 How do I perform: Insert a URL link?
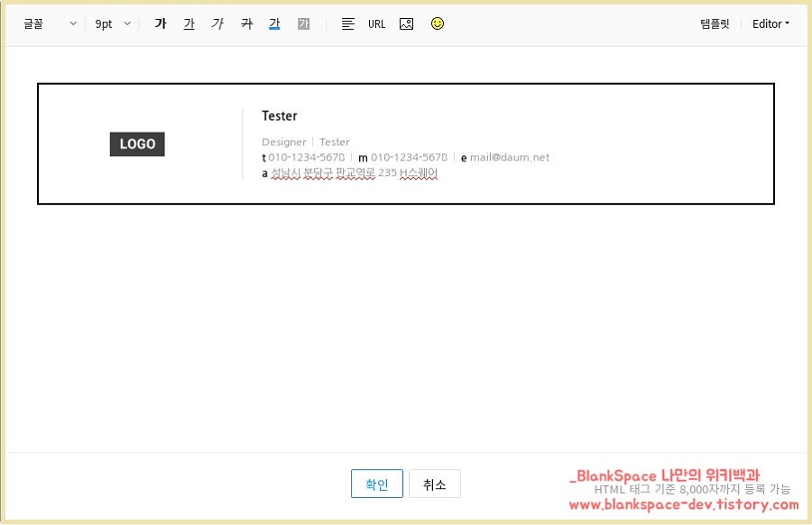(x=376, y=23)
